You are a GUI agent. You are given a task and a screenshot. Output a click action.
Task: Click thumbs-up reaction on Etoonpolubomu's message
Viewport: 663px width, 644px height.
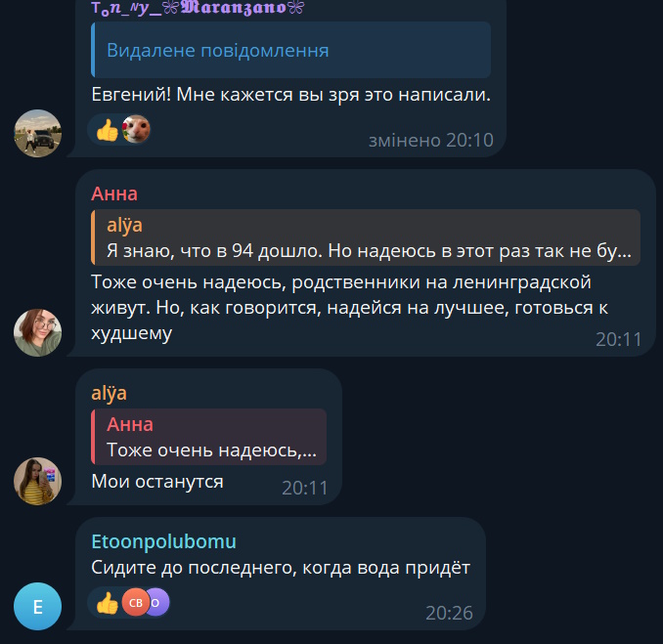coord(108,603)
